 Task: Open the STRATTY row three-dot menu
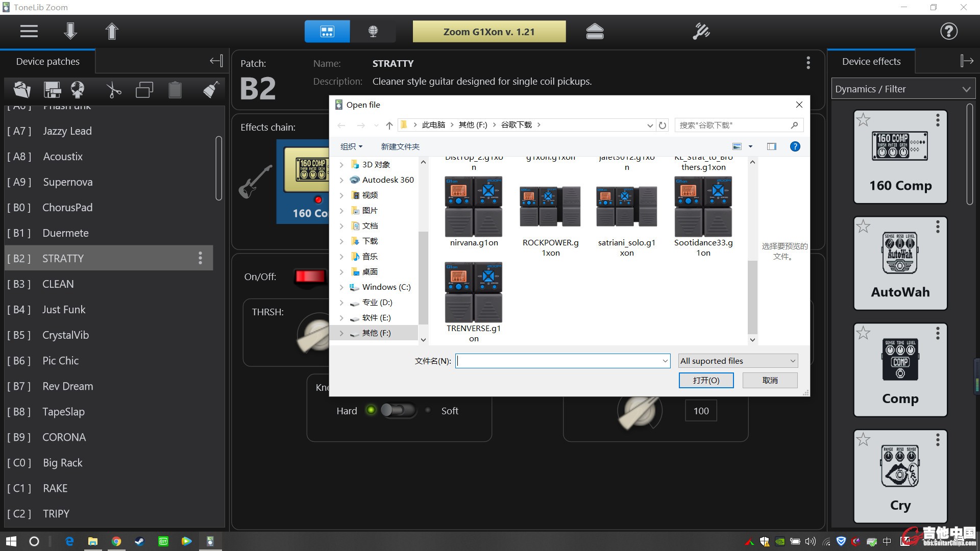200,258
